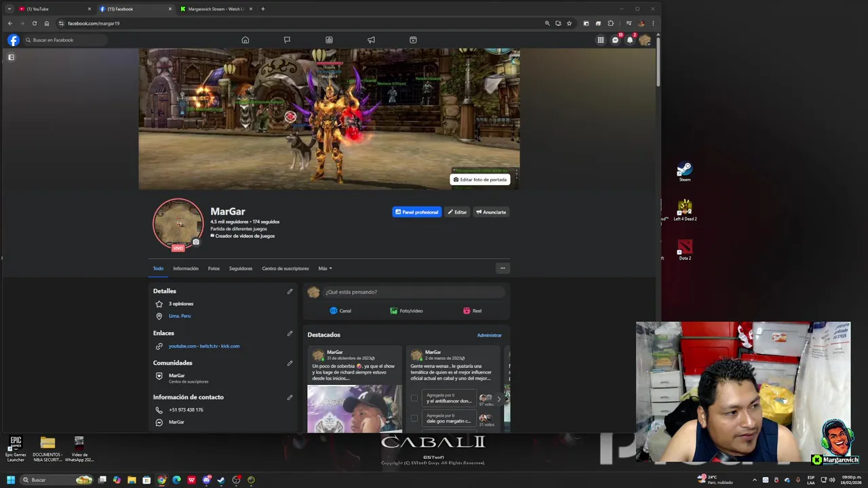Viewport: 868px width, 488px height.
Task: Click the Anunciarte button
Action: (491, 212)
